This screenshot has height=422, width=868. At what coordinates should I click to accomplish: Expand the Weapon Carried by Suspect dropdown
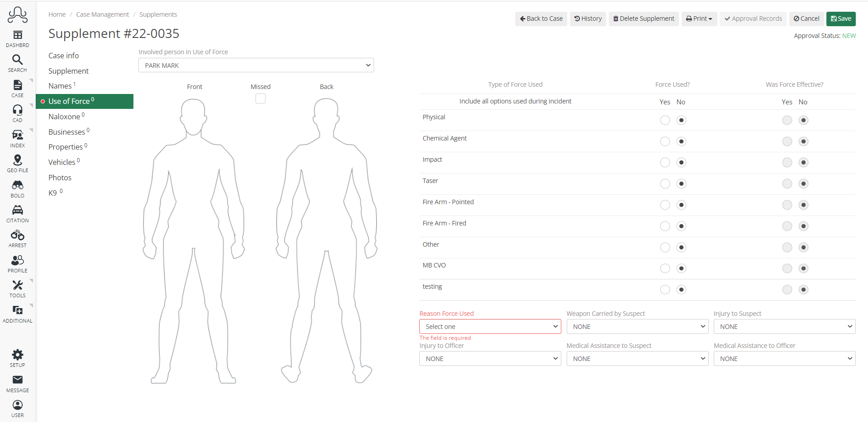click(637, 326)
